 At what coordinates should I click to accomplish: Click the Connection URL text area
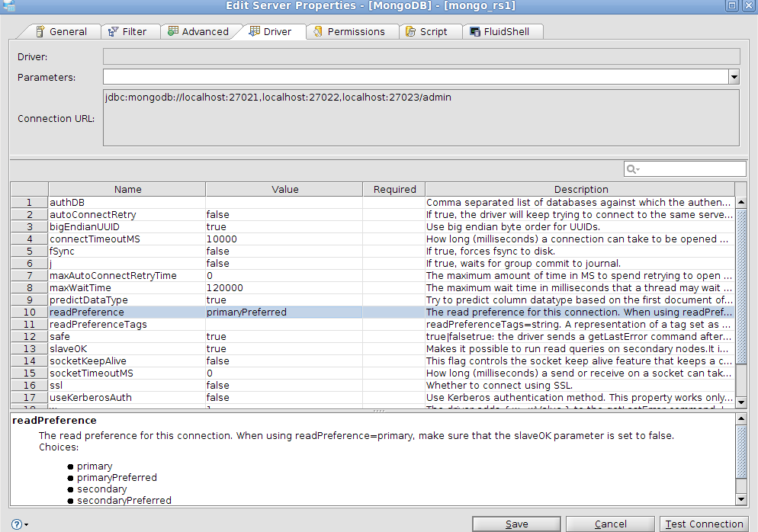[421, 118]
